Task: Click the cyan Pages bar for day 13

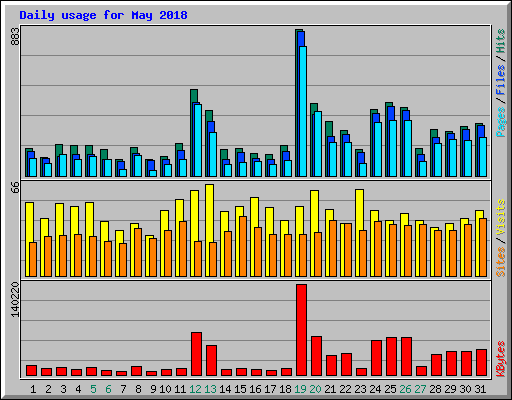Action: 213,154
